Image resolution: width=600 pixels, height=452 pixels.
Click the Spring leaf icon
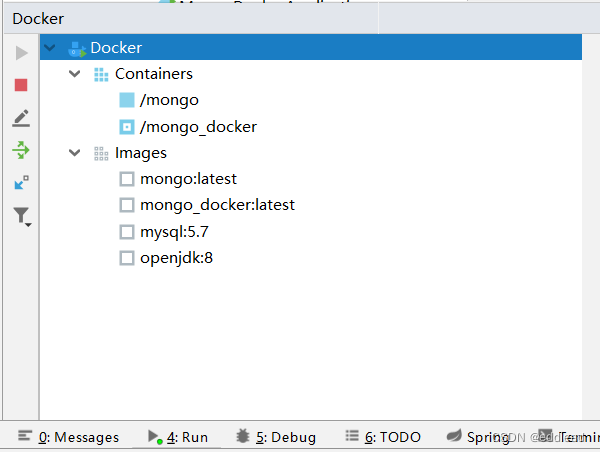(x=454, y=436)
